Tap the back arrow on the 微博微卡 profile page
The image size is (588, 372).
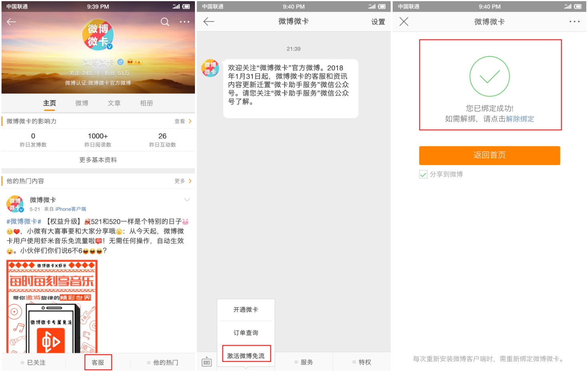pos(11,22)
